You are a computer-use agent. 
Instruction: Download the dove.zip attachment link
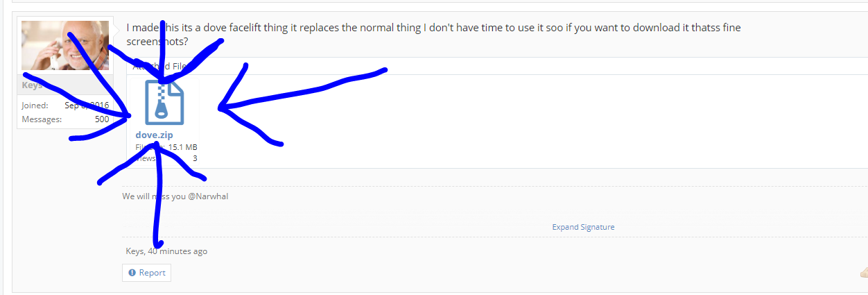(155, 135)
